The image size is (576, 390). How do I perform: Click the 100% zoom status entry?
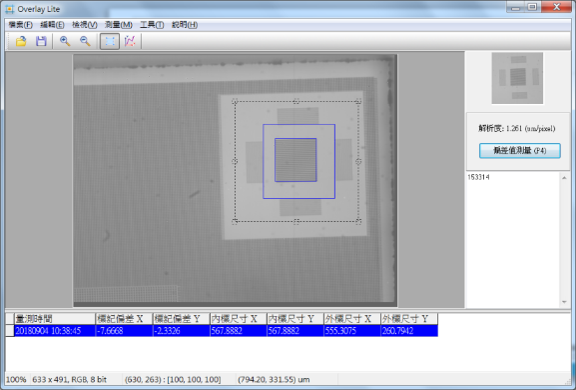click(x=16, y=379)
